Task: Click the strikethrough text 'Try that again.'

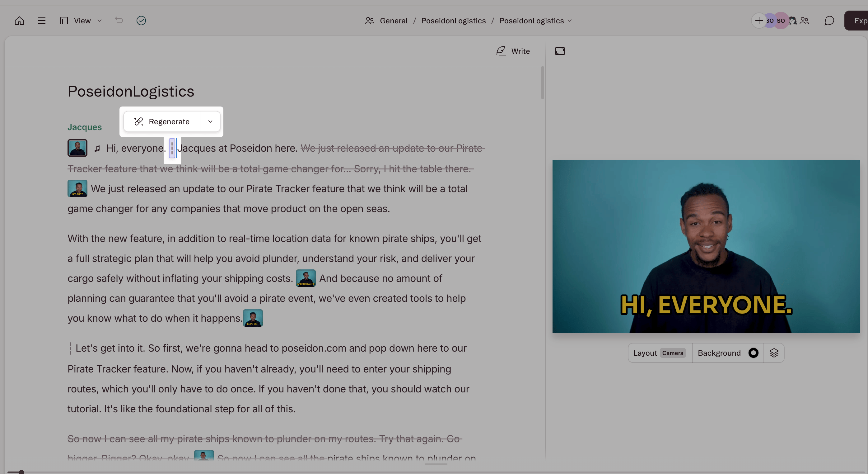Action: pyautogui.click(x=411, y=438)
